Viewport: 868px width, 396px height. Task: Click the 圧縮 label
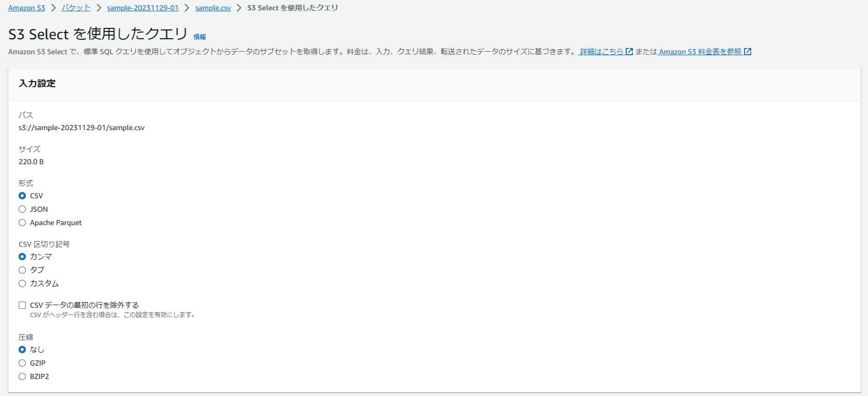point(26,337)
